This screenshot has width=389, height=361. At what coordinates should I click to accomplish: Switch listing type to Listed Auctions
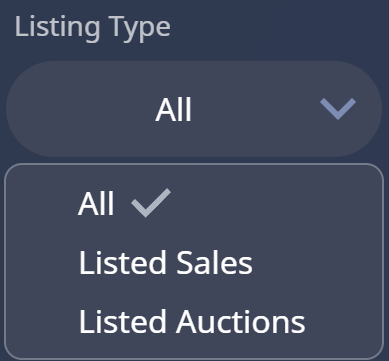pos(192,321)
